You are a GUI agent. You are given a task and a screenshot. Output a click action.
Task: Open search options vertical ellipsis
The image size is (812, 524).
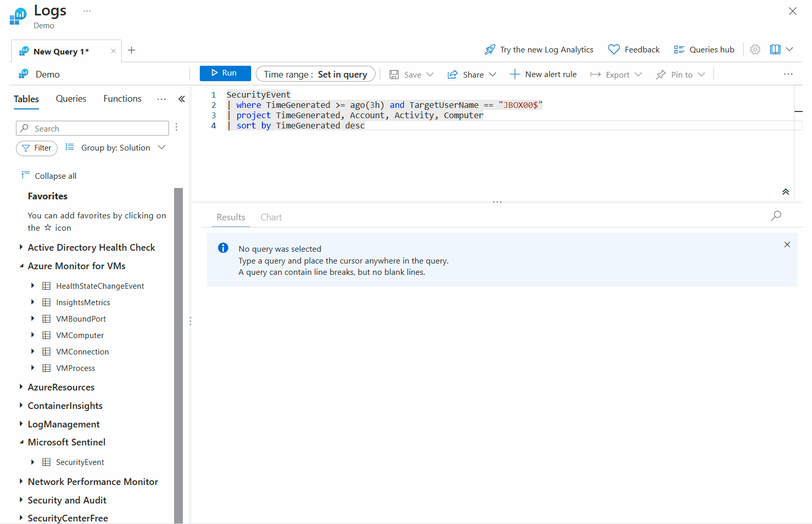point(176,127)
